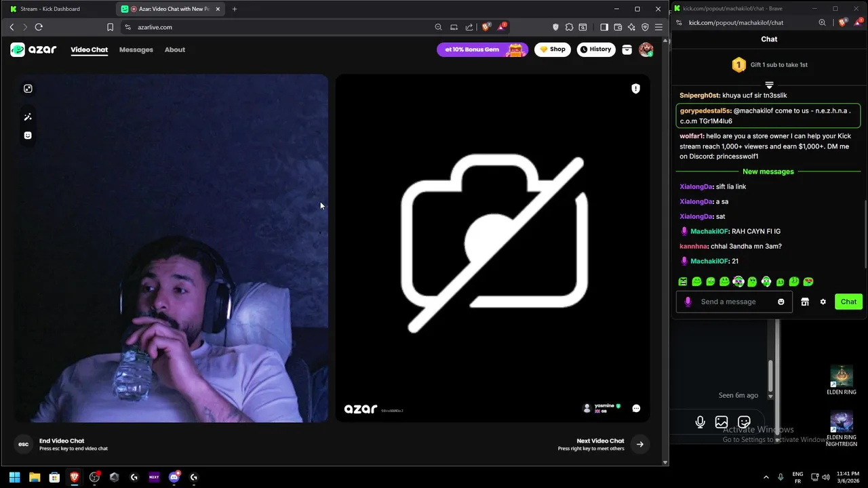Open the Video Chat tab
Screen dimensions: 868x488
pos(89,49)
